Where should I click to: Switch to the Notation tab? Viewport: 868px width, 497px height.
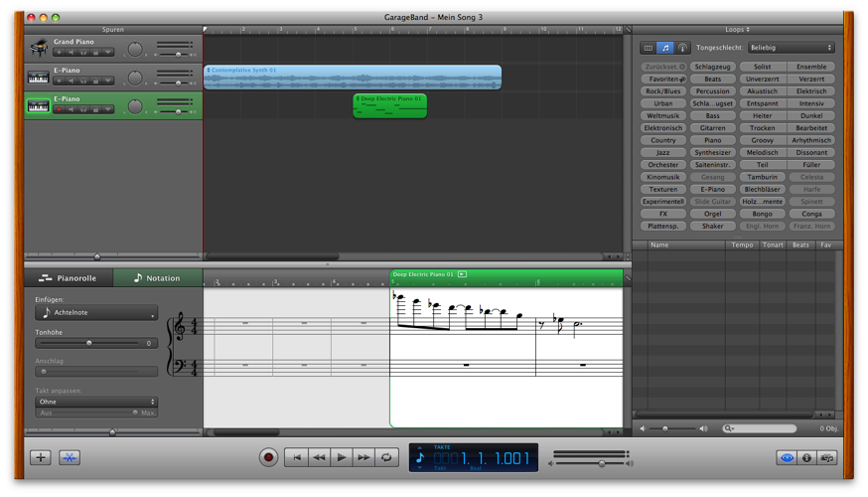pyautogui.click(x=158, y=278)
